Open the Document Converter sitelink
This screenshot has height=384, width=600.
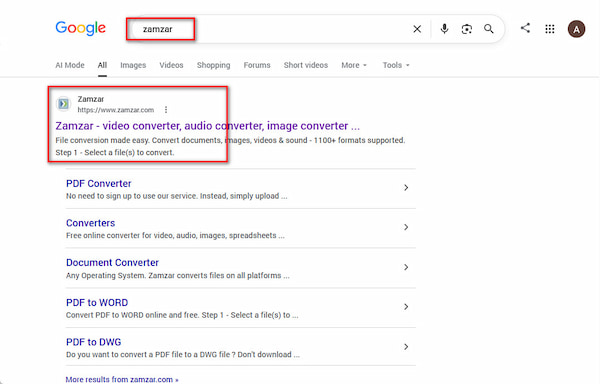(x=112, y=263)
